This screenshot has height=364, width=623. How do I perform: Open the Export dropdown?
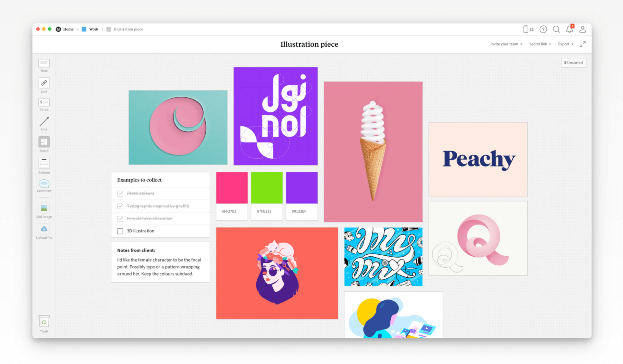pyautogui.click(x=565, y=44)
